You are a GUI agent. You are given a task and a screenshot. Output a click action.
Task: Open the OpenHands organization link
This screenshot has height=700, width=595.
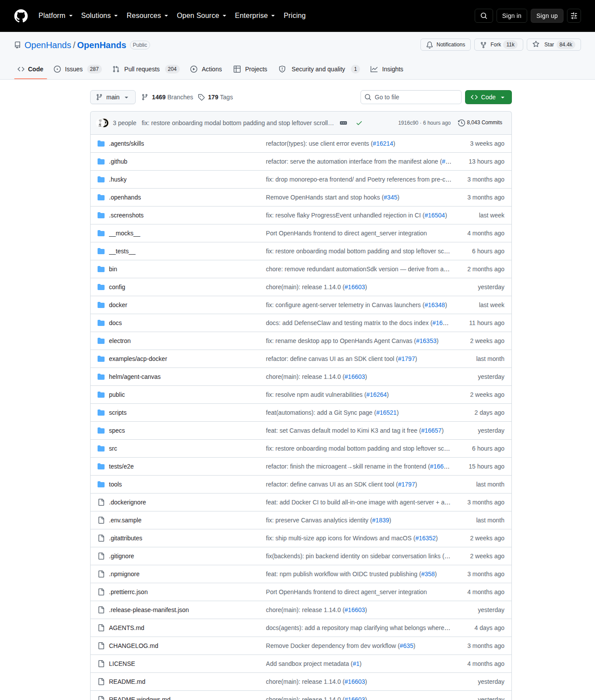click(x=48, y=45)
